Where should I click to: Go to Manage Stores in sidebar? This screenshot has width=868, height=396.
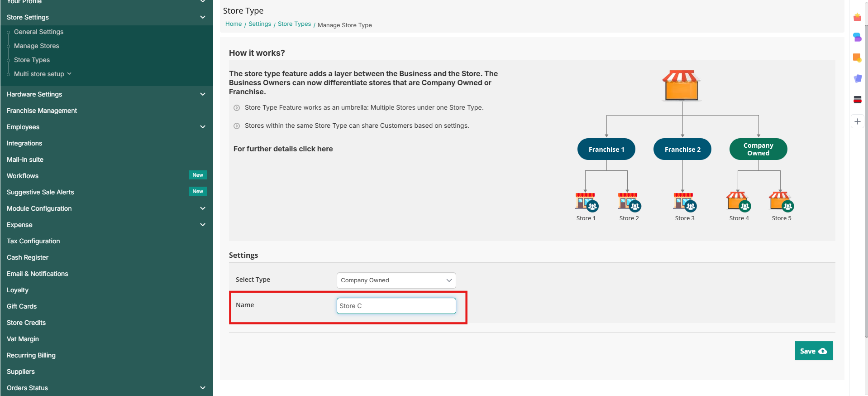point(36,46)
